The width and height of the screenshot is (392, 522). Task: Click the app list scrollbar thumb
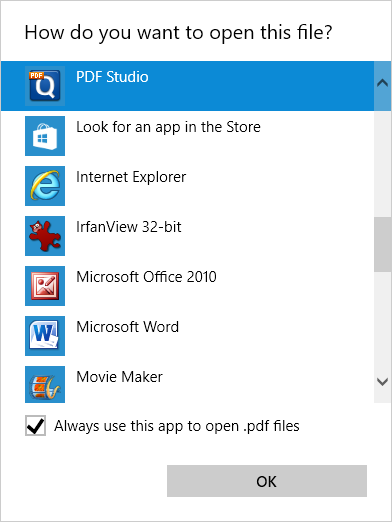(382, 244)
